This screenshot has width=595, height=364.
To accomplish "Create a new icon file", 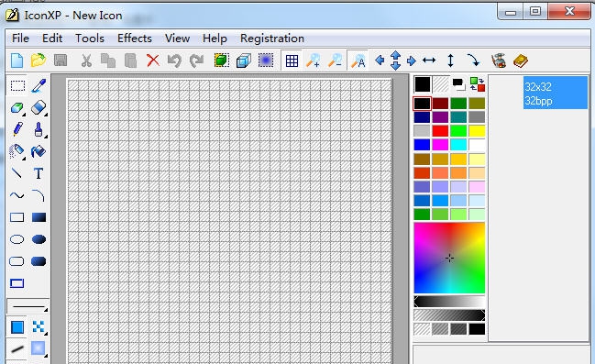I will click(x=17, y=61).
